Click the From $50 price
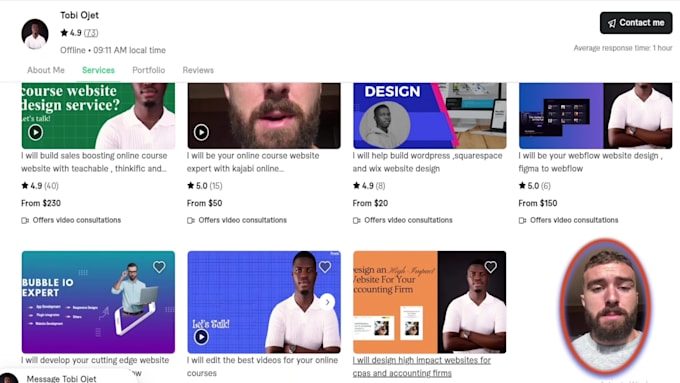680x383 pixels. 204,203
